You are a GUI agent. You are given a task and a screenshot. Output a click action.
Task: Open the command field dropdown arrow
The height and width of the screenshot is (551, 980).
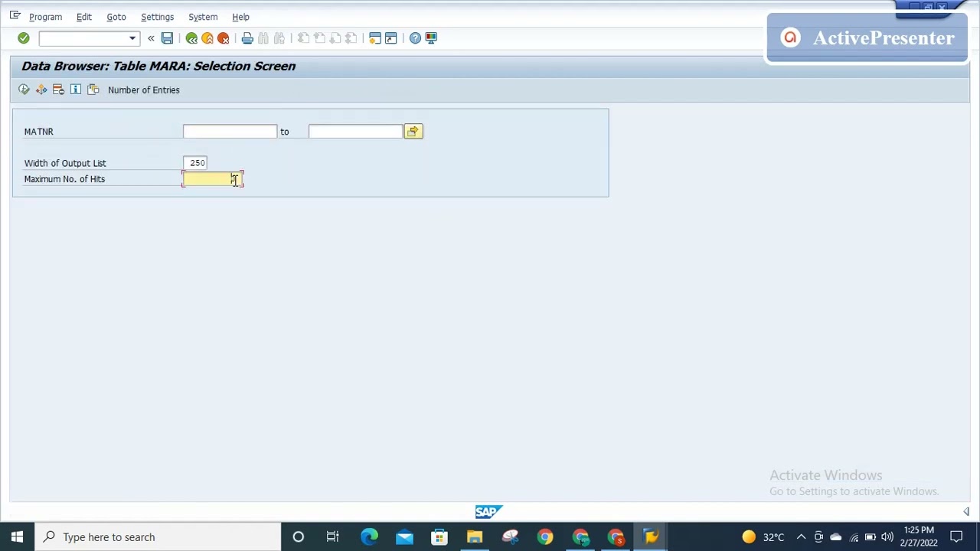point(132,38)
